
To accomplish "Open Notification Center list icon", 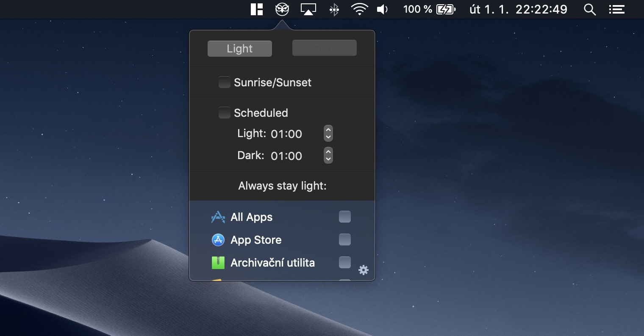I will click(616, 9).
